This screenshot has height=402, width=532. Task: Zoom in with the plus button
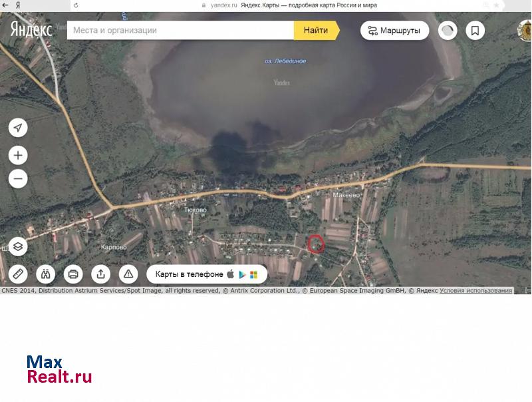click(x=18, y=156)
